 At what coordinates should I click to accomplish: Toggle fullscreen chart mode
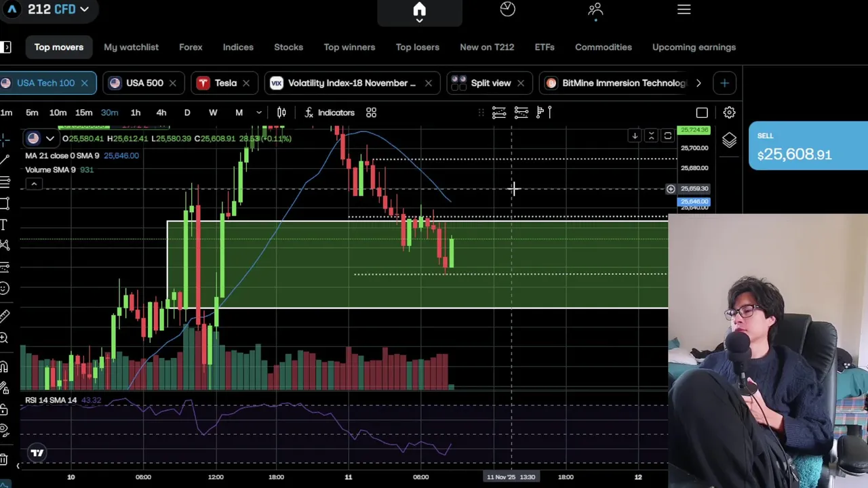pyautogui.click(x=702, y=113)
